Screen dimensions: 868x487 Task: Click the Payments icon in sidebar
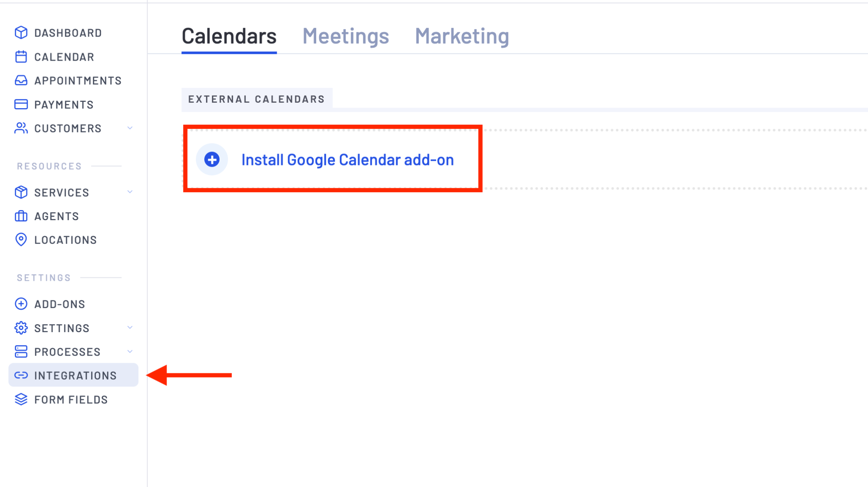(x=21, y=104)
